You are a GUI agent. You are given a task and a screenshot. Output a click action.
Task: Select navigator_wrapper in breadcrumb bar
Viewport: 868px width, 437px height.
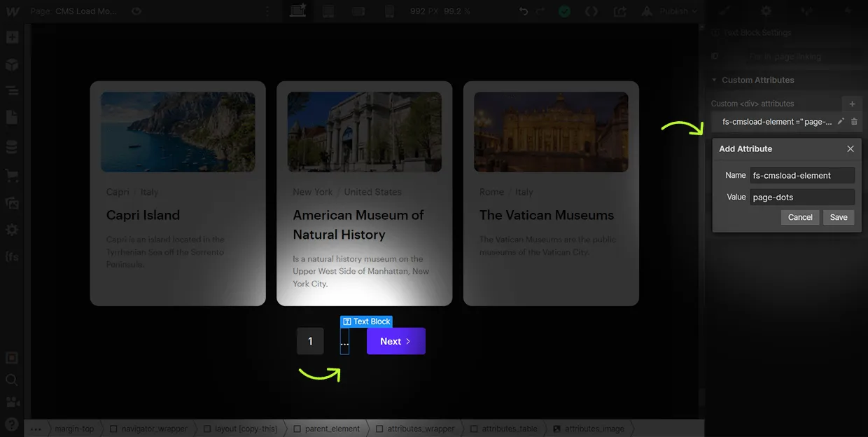click(x=148, y=429)
